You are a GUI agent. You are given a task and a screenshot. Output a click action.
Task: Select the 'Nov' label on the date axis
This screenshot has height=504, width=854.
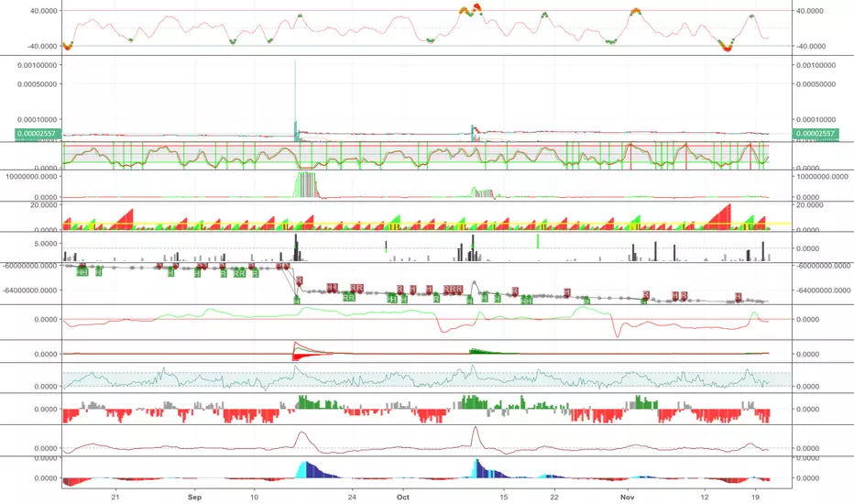(628, 497)
